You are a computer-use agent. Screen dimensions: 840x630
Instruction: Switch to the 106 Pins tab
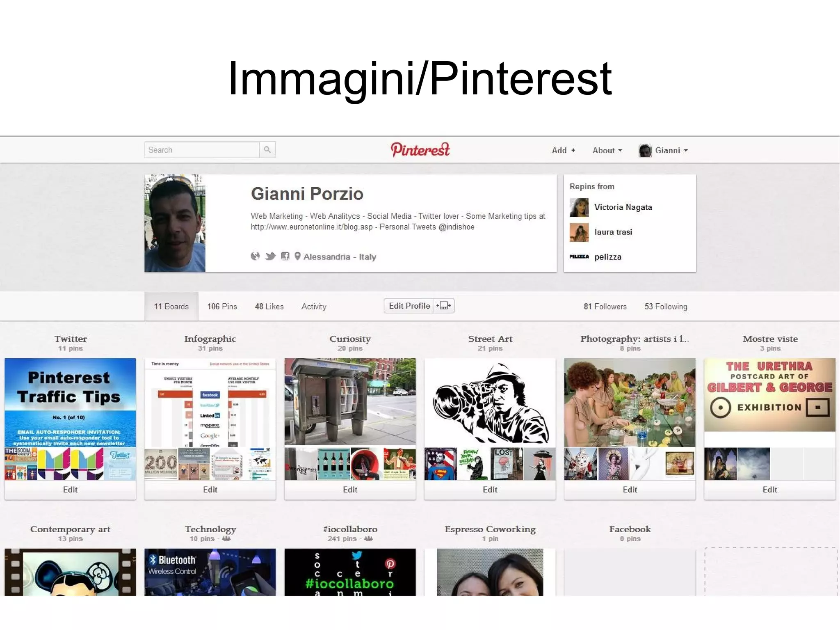[222, 307]
